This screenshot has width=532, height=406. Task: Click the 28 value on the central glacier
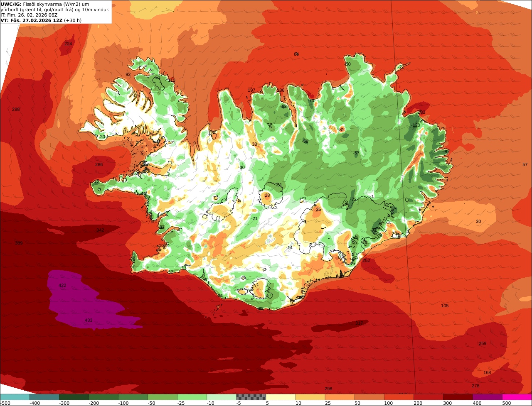click(267, 196)
